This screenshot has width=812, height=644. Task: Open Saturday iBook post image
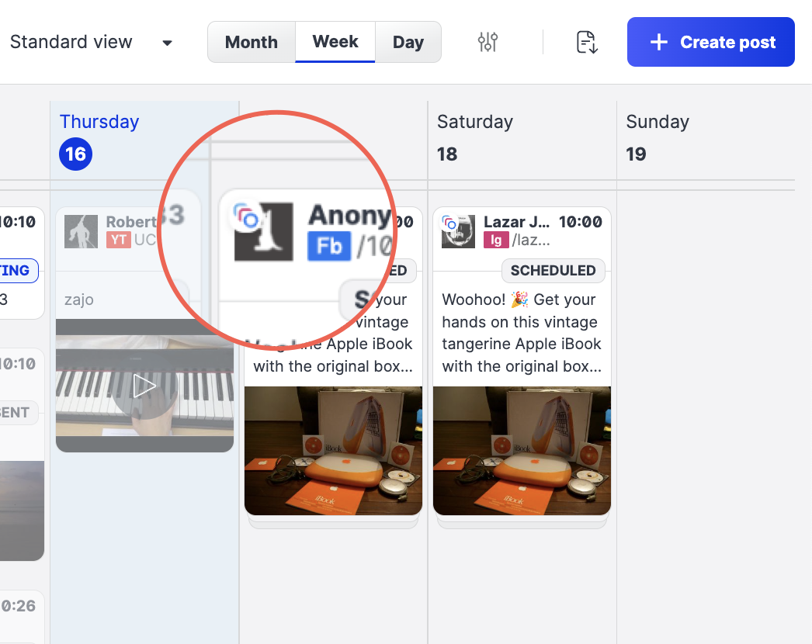point(522,451)
